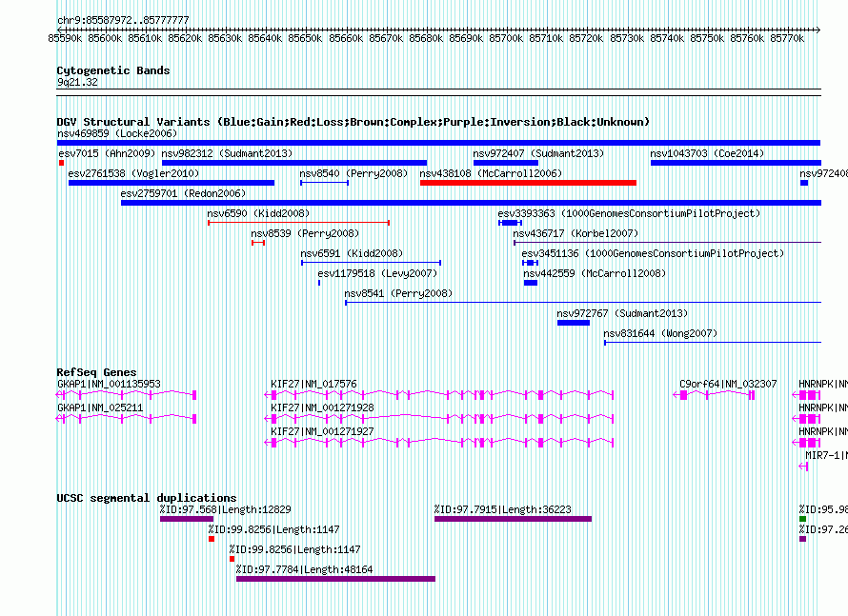Select the esv7015 (Ahn2009) red loss marker
This screenshot has width=848, height=616.
coord(62,163)
